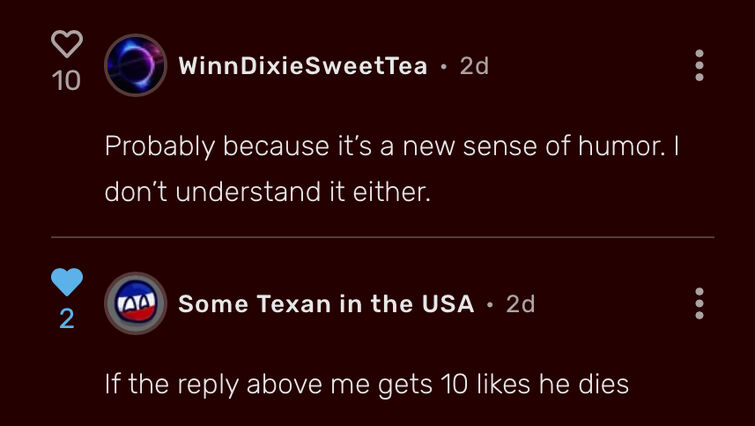Click the divider line between the two comments

pos(383,237)
